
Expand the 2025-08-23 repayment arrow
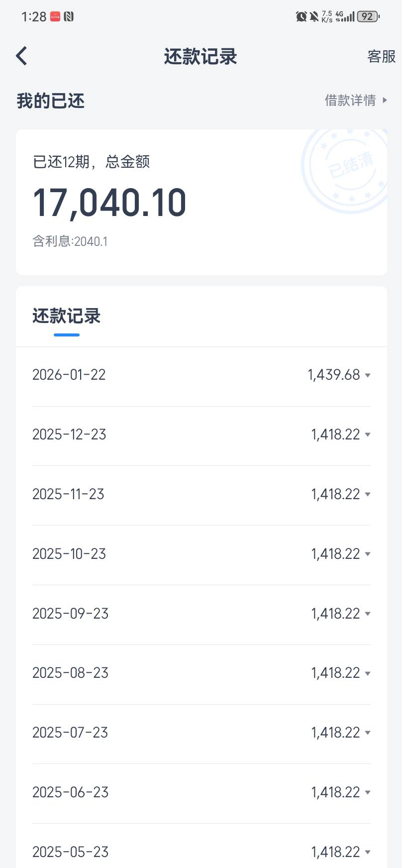[x=368, y=673]
